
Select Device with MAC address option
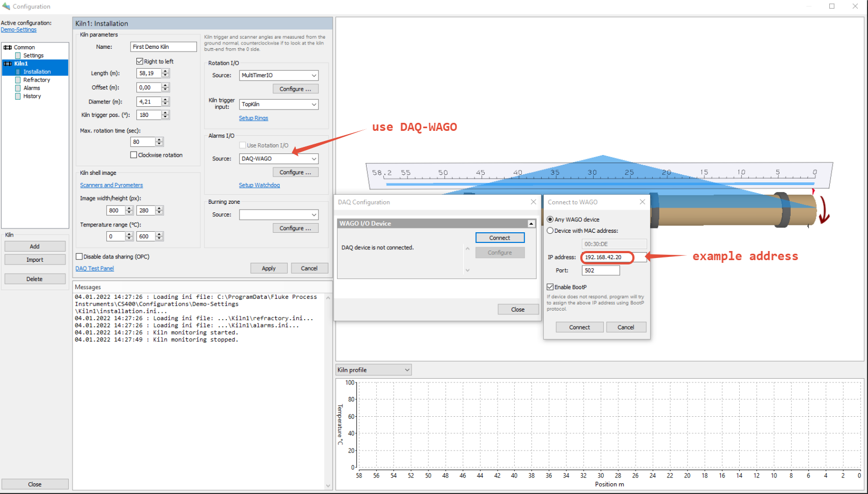[550, 231]
